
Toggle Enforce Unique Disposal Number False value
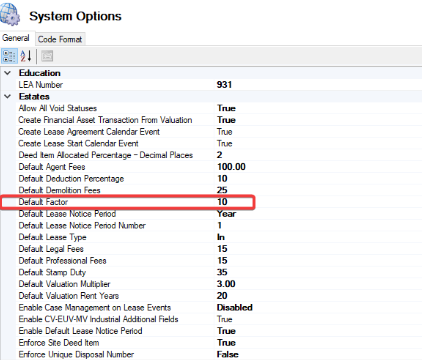coord(227,355)
